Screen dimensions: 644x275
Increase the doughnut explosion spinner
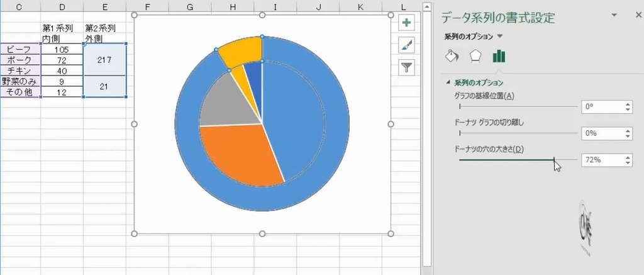pyautogui.click(x=628, y=131)
